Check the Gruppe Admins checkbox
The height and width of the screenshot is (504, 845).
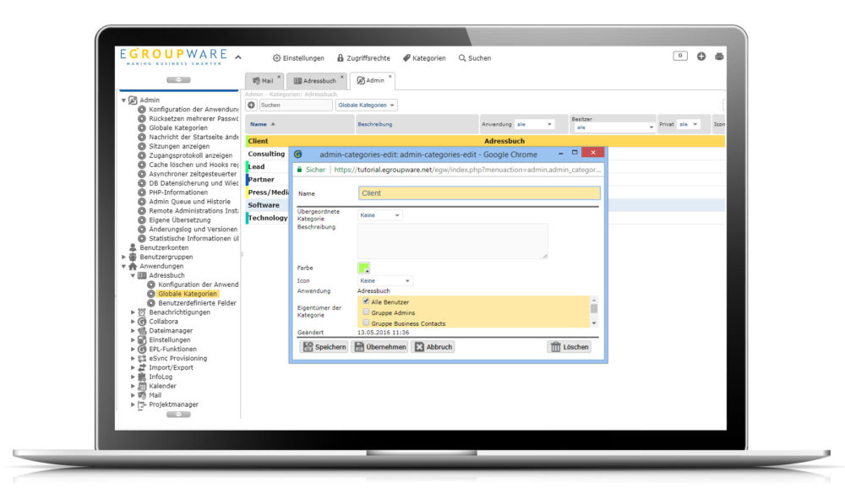(x=366, y=312)
